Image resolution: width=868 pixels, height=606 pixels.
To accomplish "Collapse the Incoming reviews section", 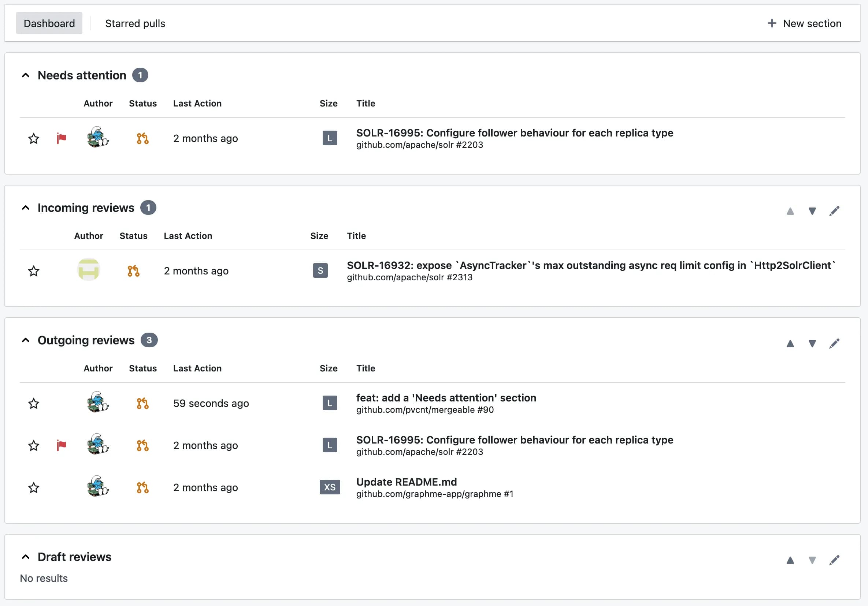I will 26,208.
